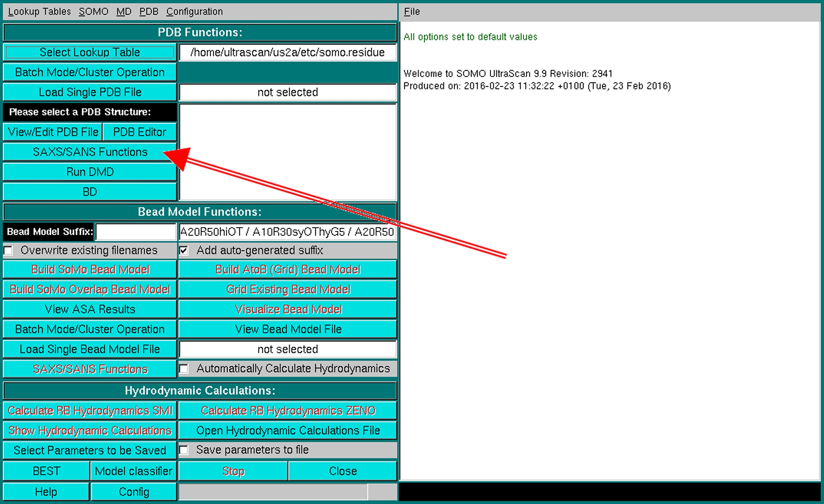Toggle Overwrite existing filenames checkbox
Image resolution: width=824 pixels, height=504 pixels.
9,251
